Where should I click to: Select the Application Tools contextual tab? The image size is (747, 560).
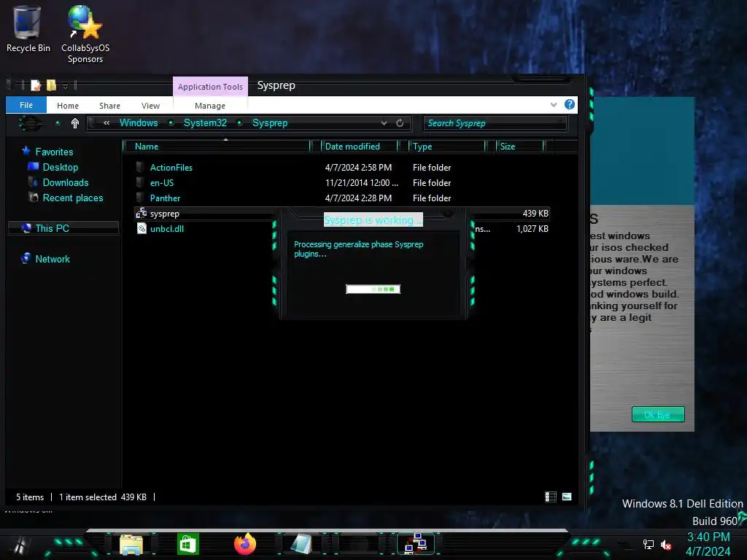pos(210,87)
